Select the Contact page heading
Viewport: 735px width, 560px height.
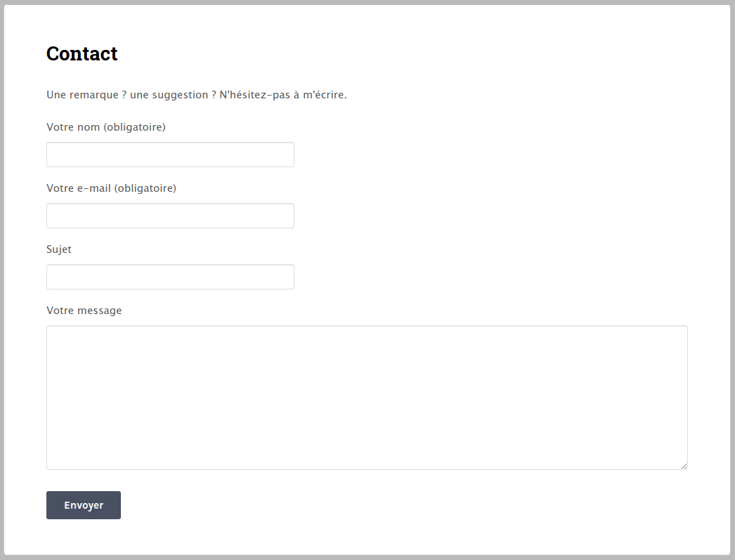82,53
